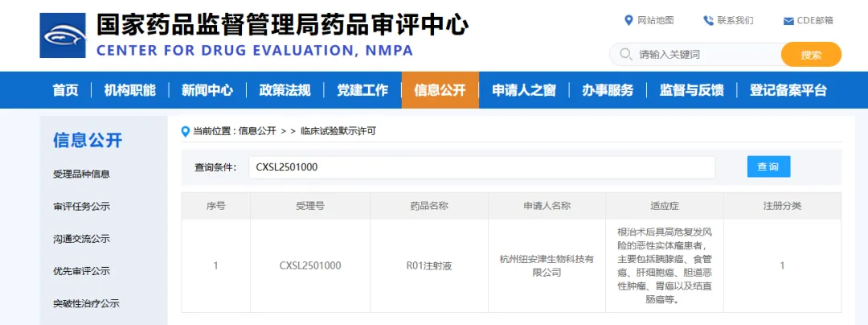Click the magnifier icon in search box
The width and height of the screenshot is (868, 325).
(x=625, y=55)
